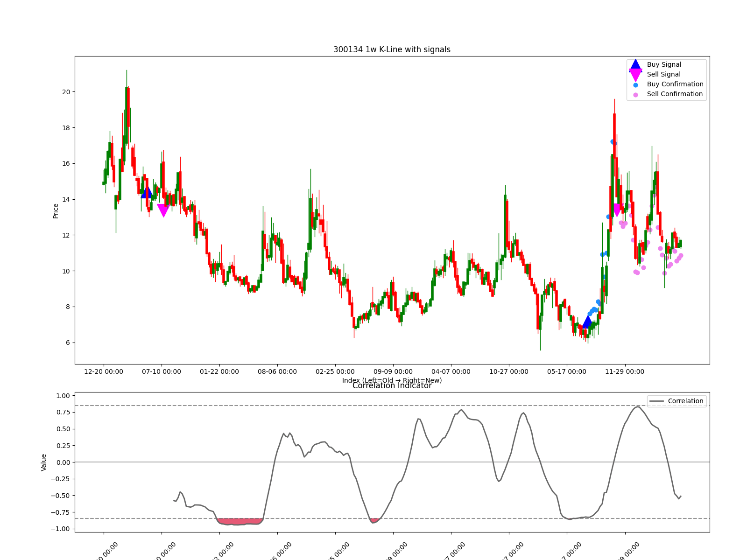Click the magenta sell triangle near 11-29
The height and width of the screenshot is (560, 747).
(x=617, y=210)
